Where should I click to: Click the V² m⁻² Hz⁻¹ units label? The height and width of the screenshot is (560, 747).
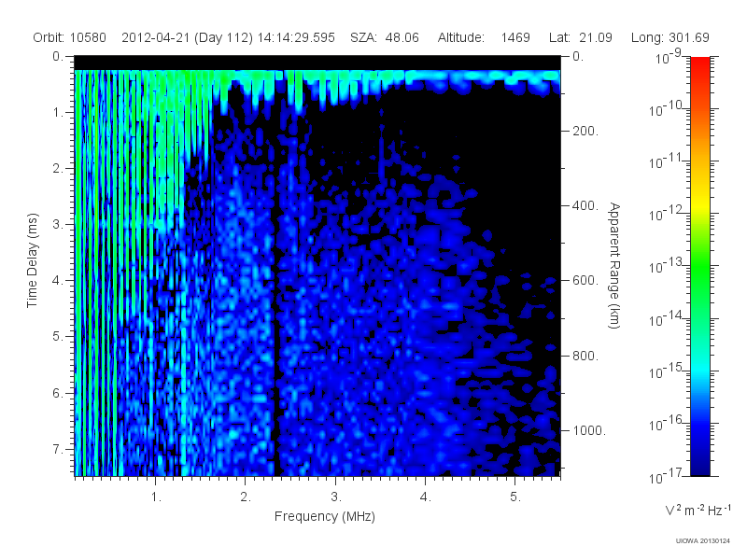698,510
